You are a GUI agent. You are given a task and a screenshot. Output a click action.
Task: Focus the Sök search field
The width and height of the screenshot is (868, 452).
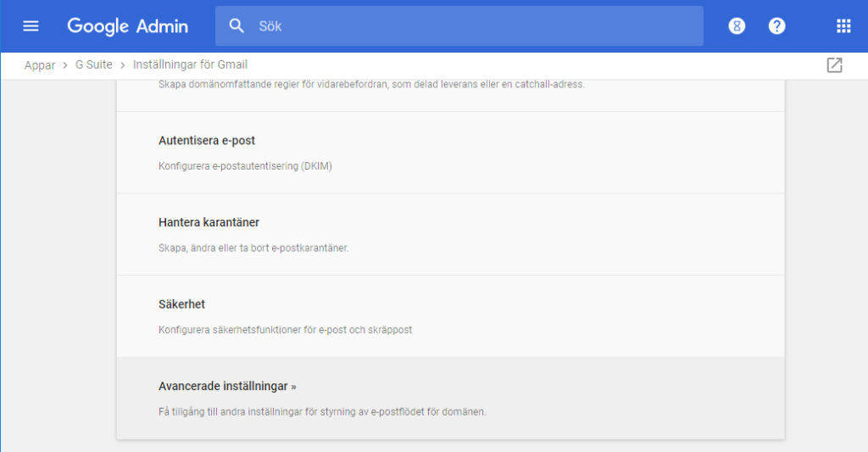click(475, 26)
